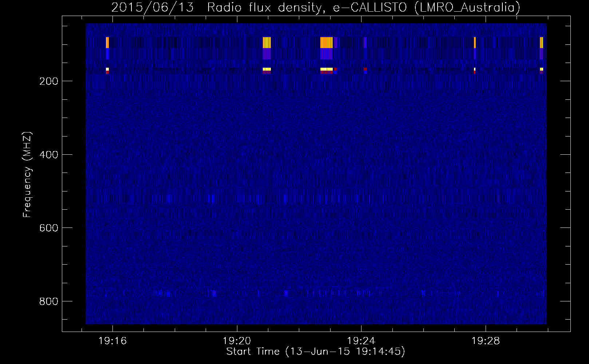The width and height of the screenshot is (589, 364).
Task: Click the 200 frequency tick label
Action: coord(49,81)
